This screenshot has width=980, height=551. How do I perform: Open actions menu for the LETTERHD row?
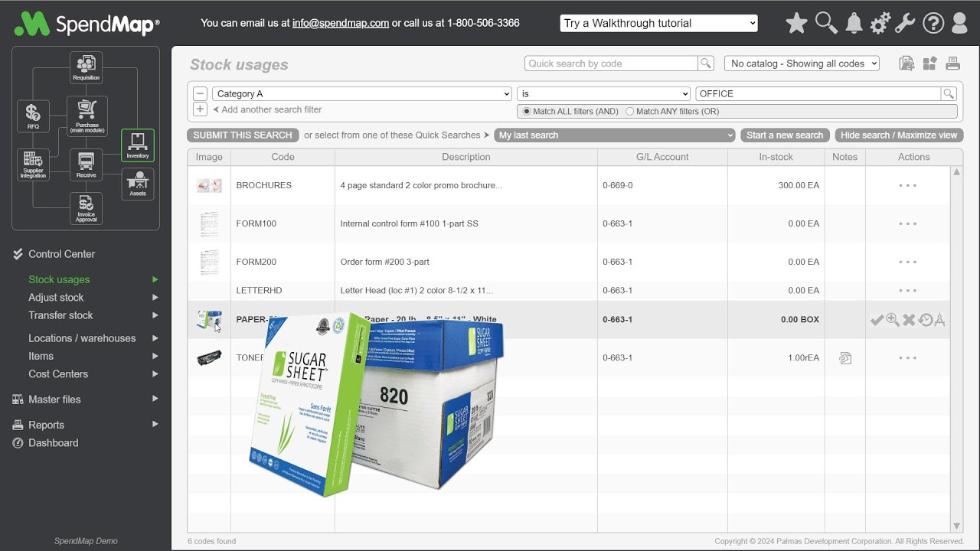907,291
